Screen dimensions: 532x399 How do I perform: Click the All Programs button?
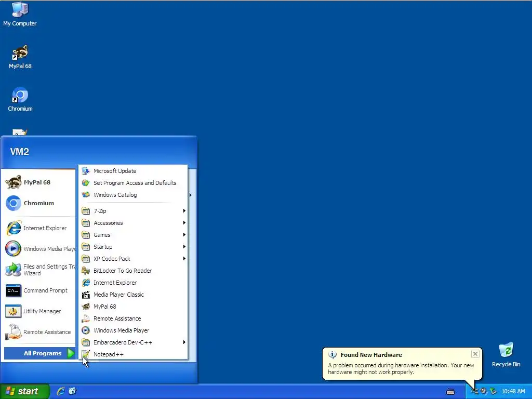[39, 353]
